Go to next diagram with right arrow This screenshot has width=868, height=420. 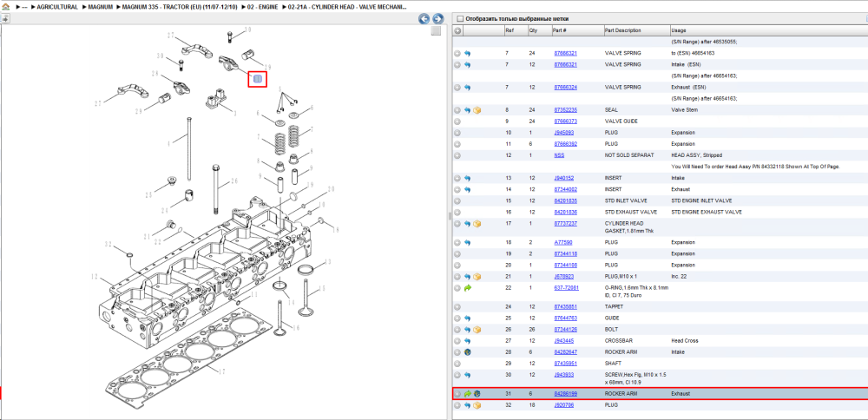pos(437,19)
